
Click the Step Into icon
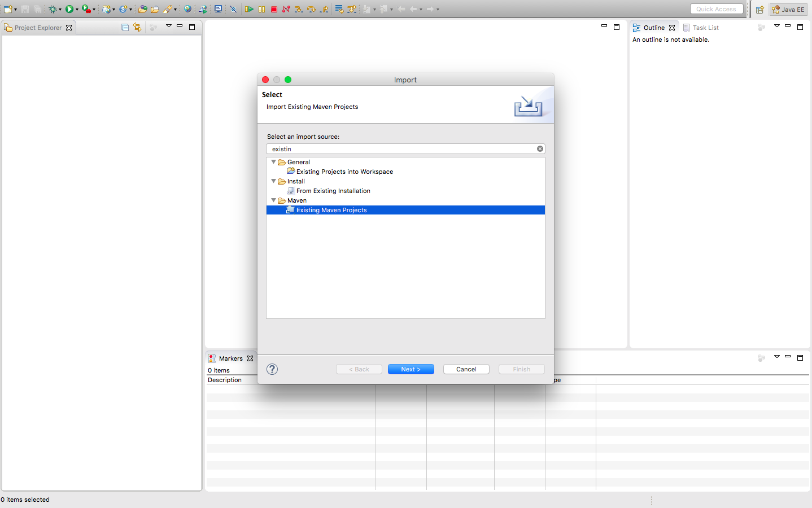pos(299,9)
